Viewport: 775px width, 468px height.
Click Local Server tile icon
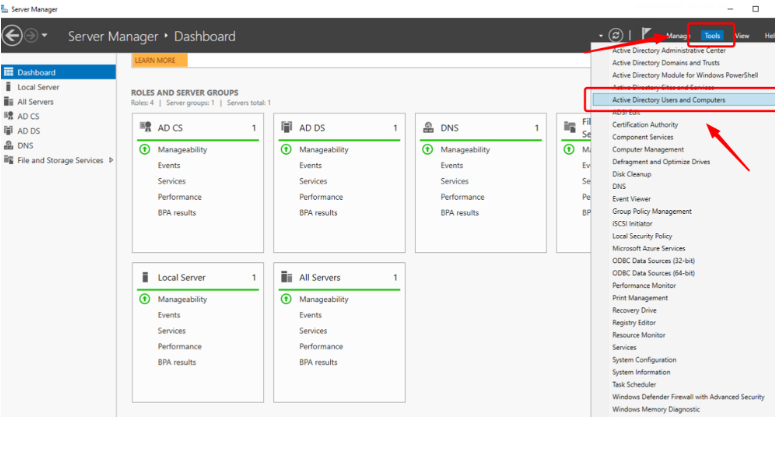[146, 278]
